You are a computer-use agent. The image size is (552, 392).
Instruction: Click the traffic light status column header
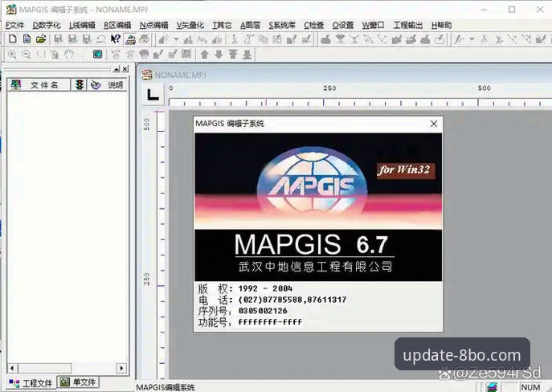tap(80, 85)
